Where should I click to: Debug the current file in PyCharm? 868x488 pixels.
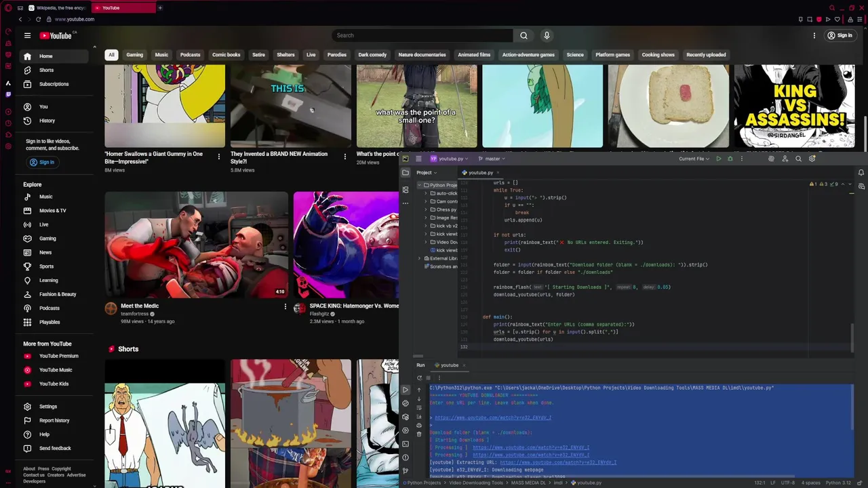click(730, 159)
